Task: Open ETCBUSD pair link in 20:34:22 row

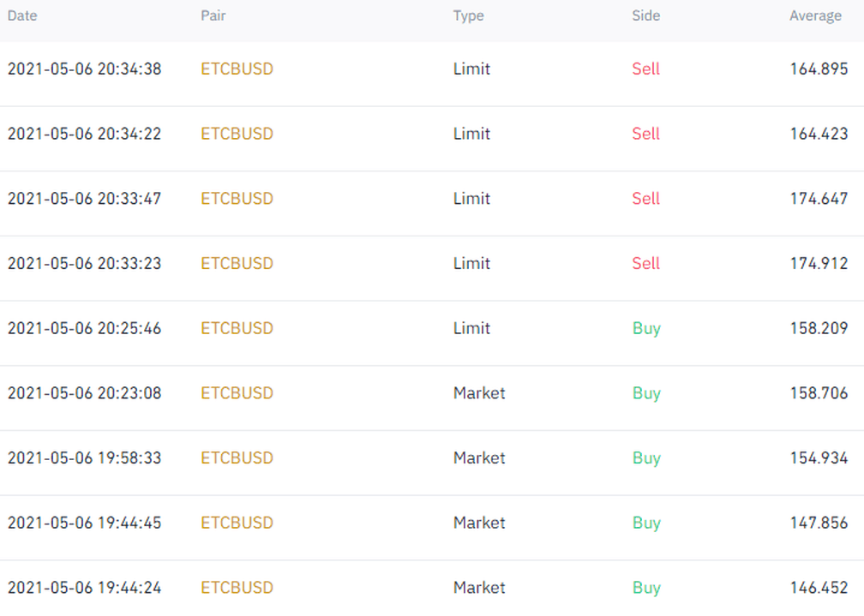Action: tap(237, 134)
